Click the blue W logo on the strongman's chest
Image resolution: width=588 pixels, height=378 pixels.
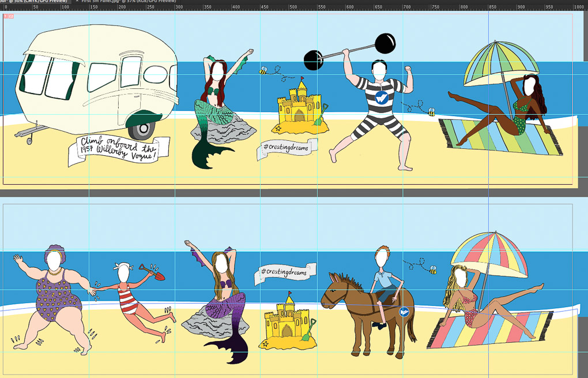click(382, 98)
